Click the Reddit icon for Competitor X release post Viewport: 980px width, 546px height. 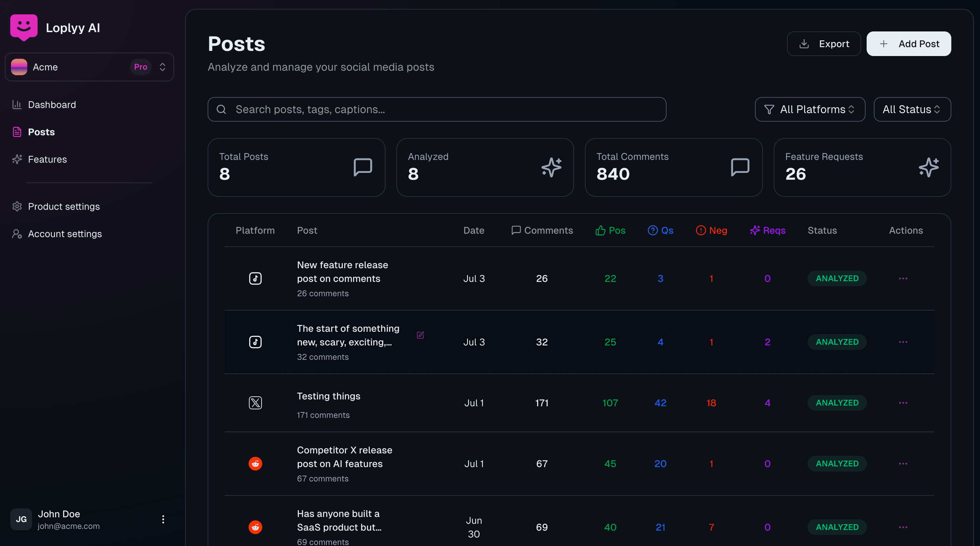255,464
